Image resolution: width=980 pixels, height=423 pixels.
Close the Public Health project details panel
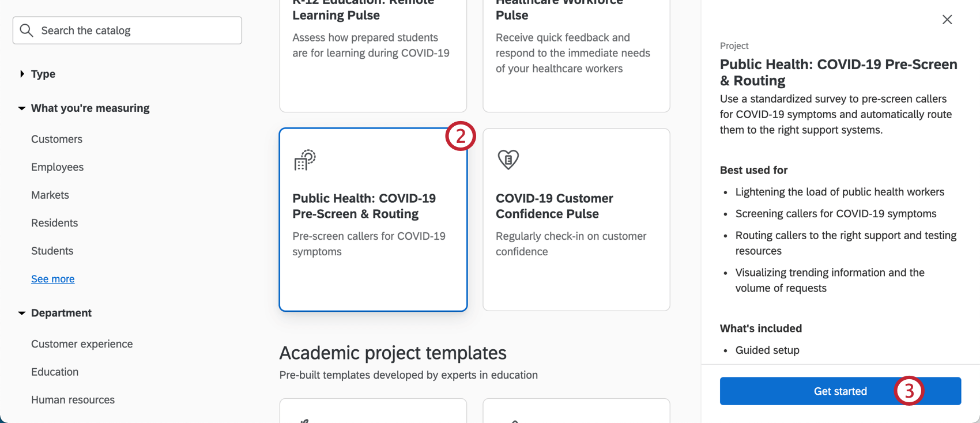[x=947, y=19]
